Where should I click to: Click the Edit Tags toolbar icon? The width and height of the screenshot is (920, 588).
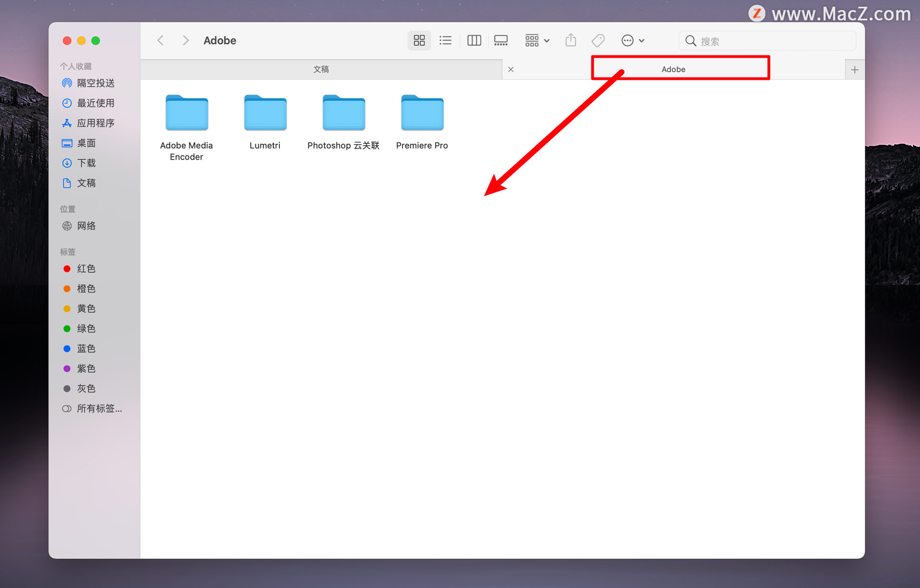(598, 41)
